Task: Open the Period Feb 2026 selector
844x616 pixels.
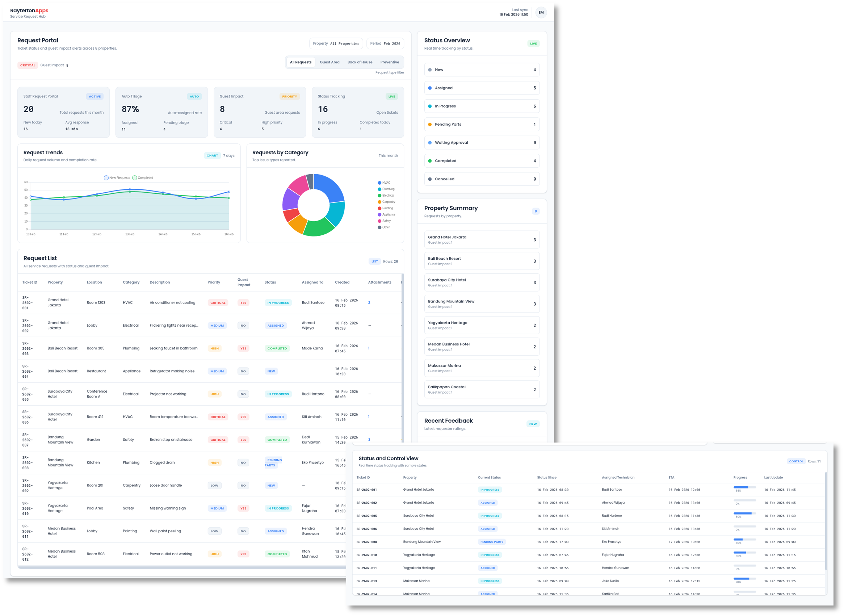Action: pyautogui.click(x=385, y=43)
